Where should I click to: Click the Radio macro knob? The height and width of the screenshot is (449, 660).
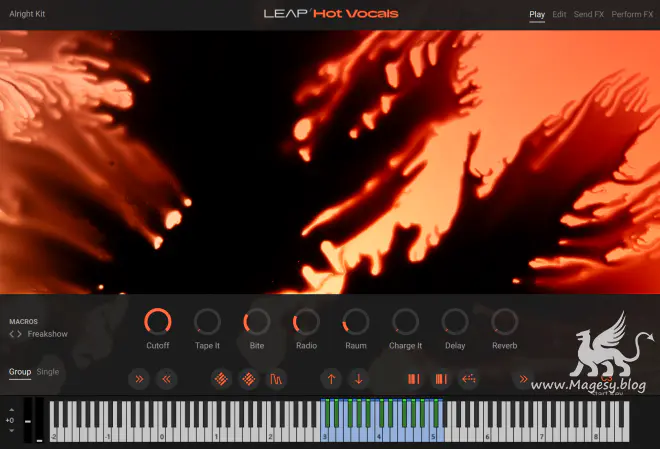(306, 322)
